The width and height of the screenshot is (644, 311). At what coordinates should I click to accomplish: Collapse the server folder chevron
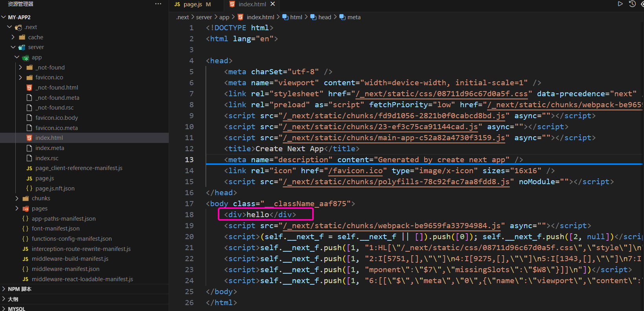(x=13, y=47)
